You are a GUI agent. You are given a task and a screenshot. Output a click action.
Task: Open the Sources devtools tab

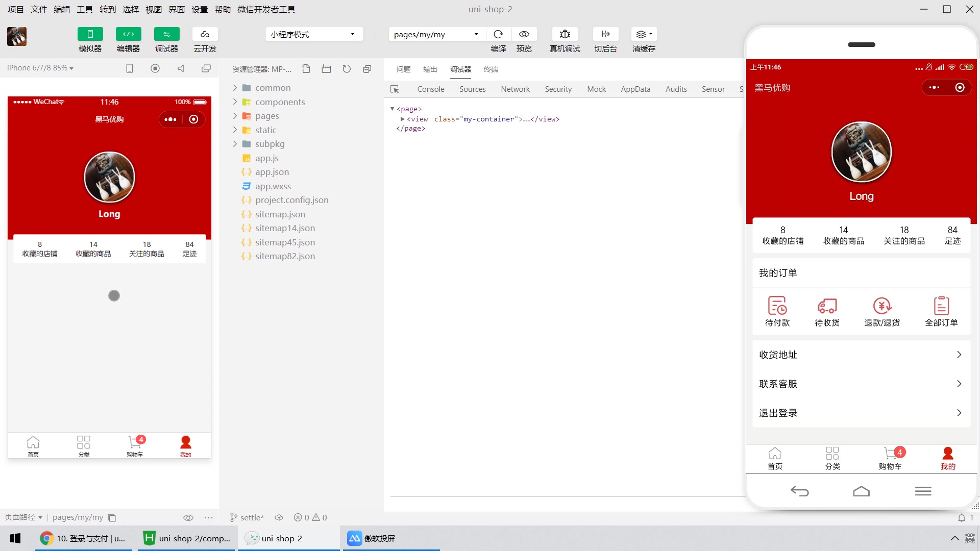472,89
